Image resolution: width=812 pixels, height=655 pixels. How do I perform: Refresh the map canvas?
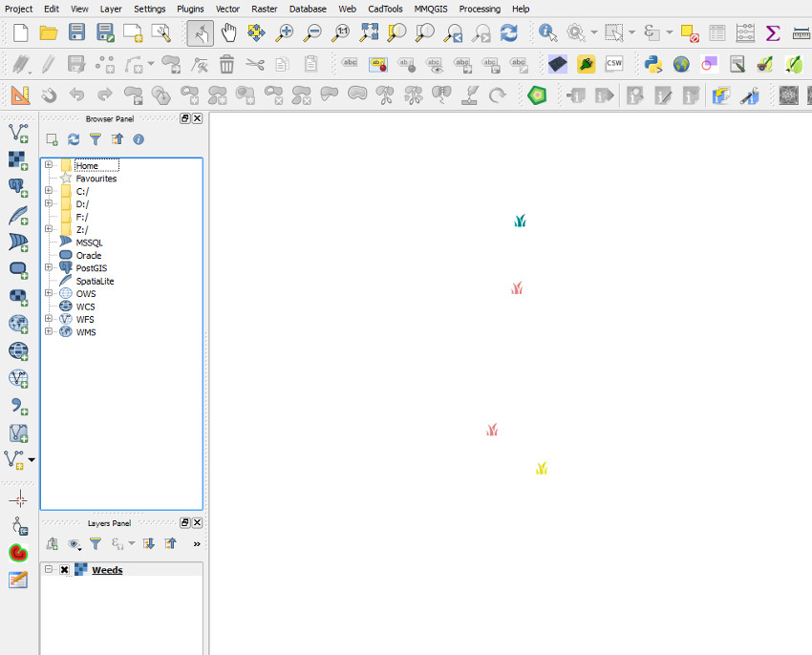pos(508,32)
